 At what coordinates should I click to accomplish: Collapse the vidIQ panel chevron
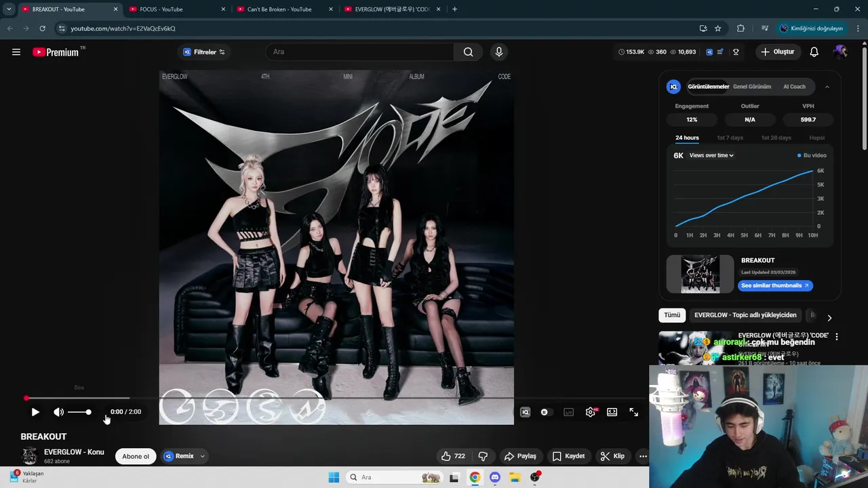827,87
